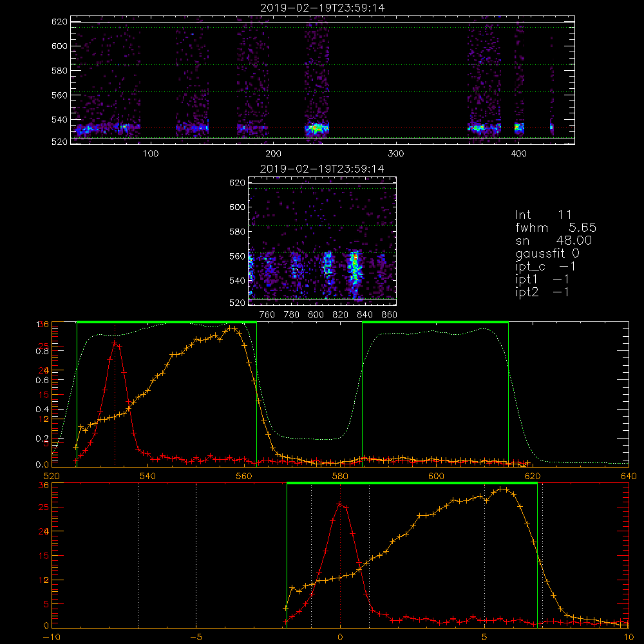Click x-axis label -5 on bottom plot
The image size is (644, 644).
pyautogui.click(x=196, y=637)
